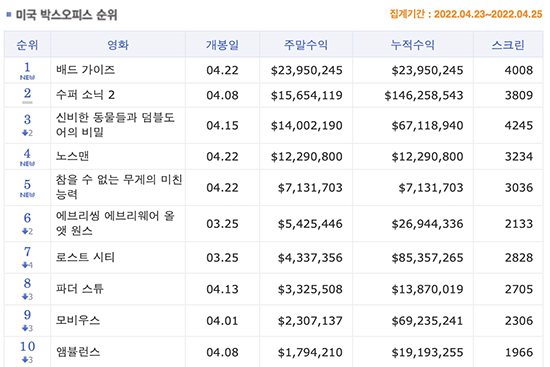Screen dimensions: 550x367
Task: Click the unchanged dash under rank 2
Action: (x=27, y=102)
